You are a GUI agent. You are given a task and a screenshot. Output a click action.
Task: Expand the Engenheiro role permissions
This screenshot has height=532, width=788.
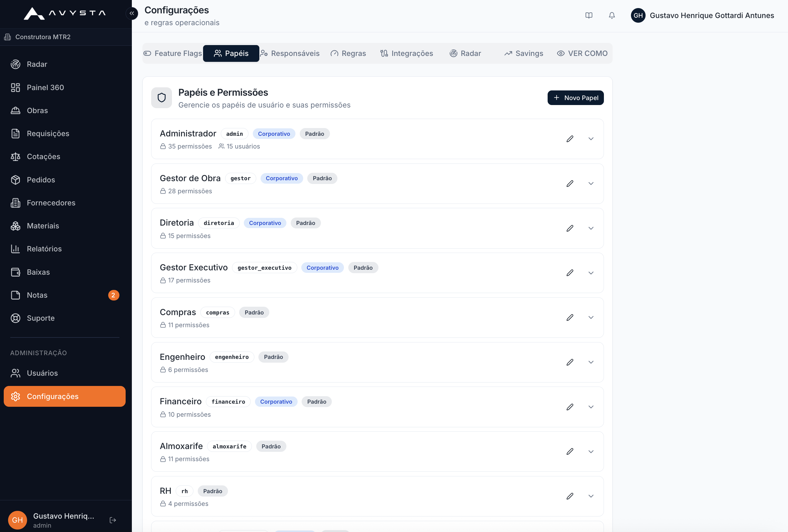[591, 362]
